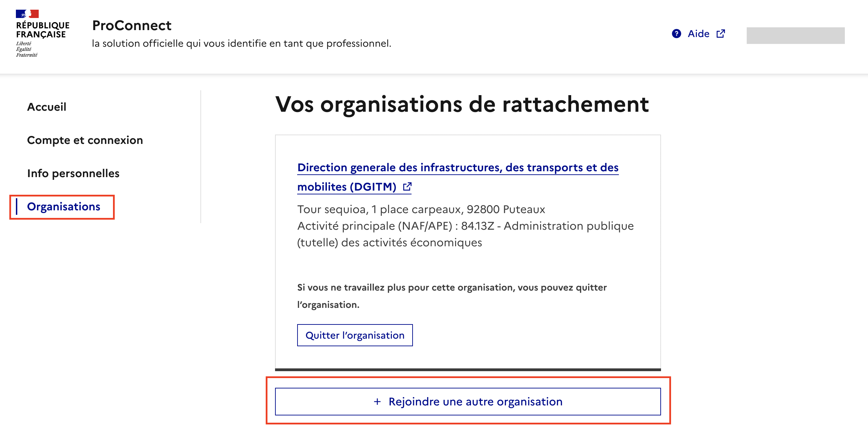Select the Organisations sidebar entry
The width and height of the screenshot is (868, 431).
click(64, 207)
